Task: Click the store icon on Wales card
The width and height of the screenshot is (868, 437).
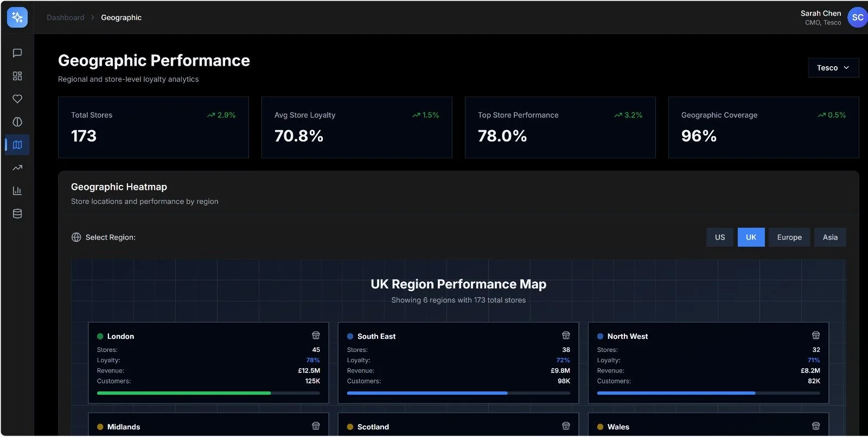Action: pyautogui.click(x=816, y=426)
